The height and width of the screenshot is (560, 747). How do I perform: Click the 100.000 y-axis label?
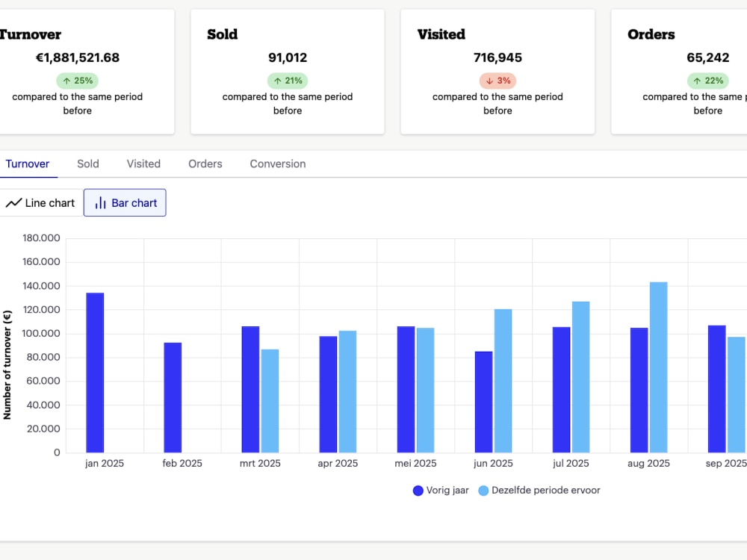coord(41,333)
